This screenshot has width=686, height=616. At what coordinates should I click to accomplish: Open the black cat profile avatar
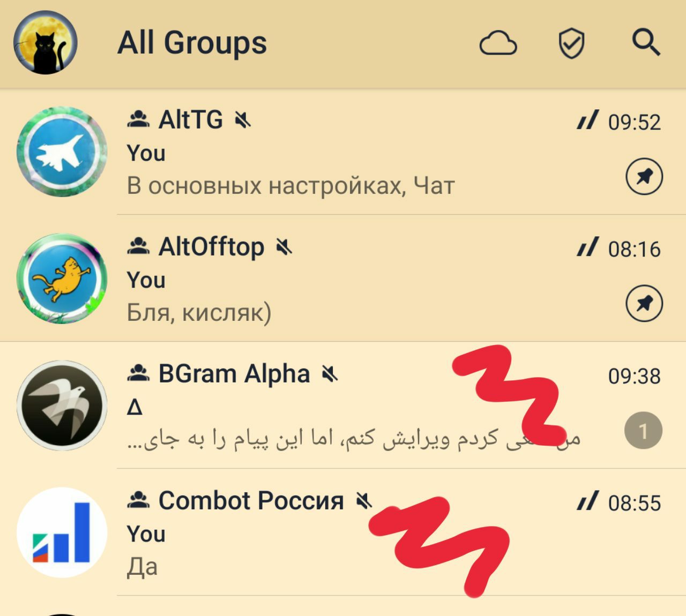[x=46, y=42]
